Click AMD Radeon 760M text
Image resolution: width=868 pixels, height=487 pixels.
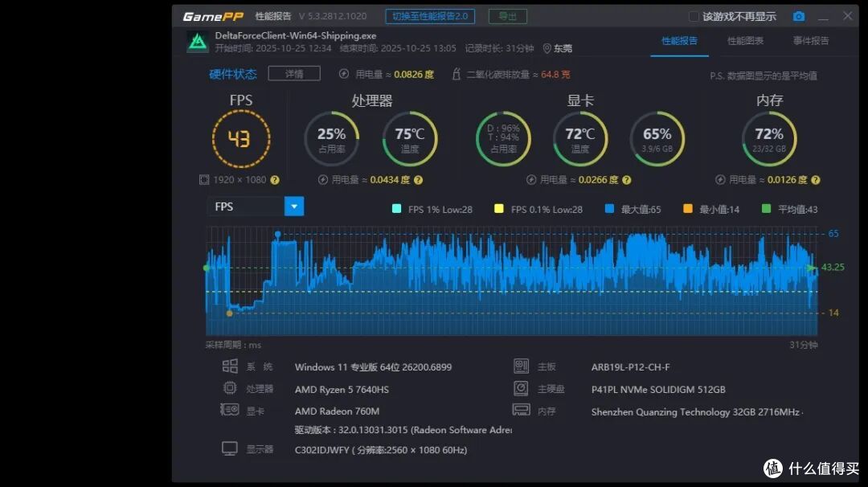coord(337,411)
